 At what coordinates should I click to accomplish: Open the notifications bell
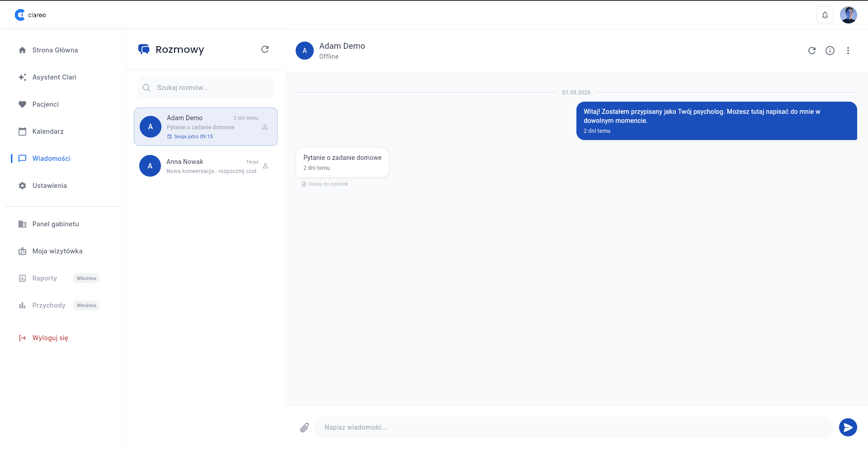click(825, 15)
